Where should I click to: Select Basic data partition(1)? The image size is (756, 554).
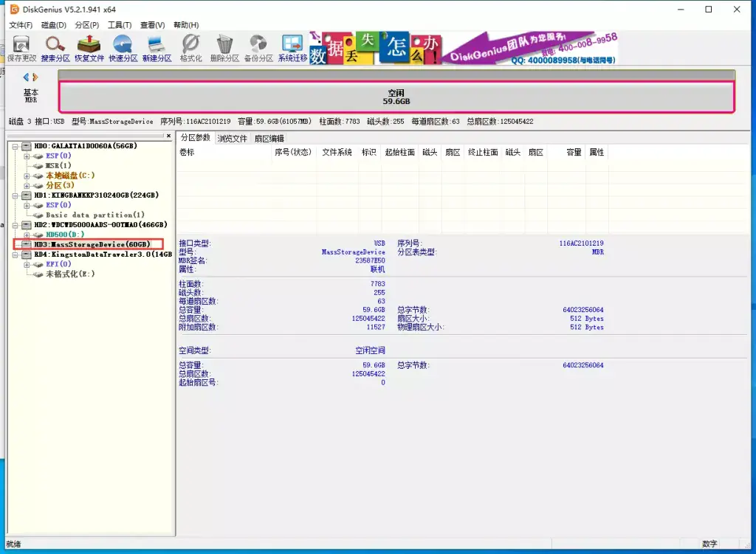pos(95,215)
